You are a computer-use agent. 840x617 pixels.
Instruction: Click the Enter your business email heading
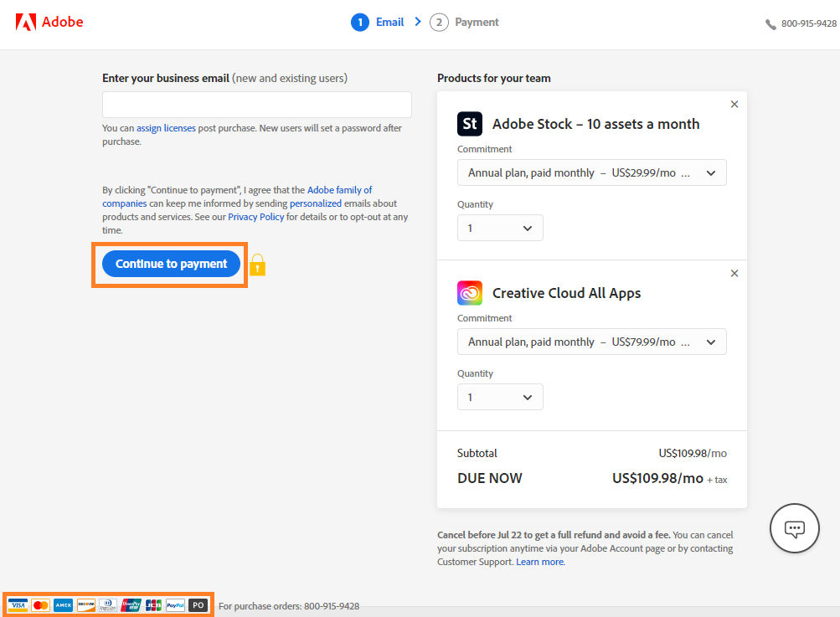225,78
